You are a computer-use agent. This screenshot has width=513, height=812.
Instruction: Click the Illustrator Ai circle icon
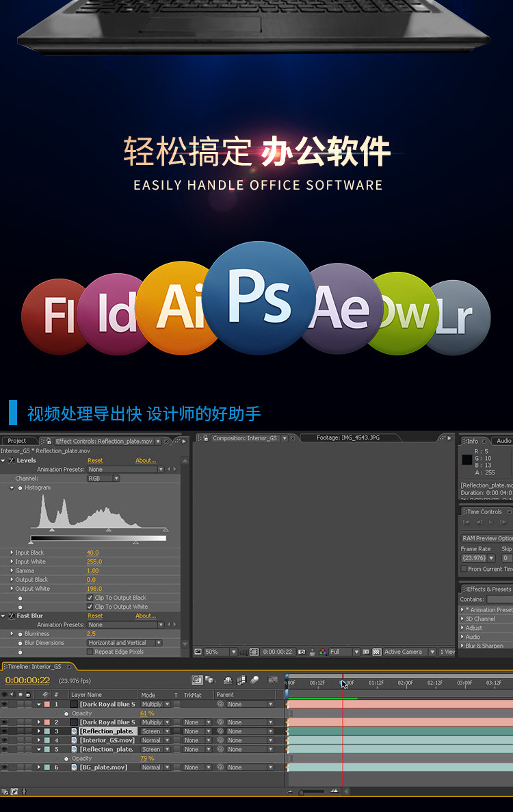[x=176, y=307]
